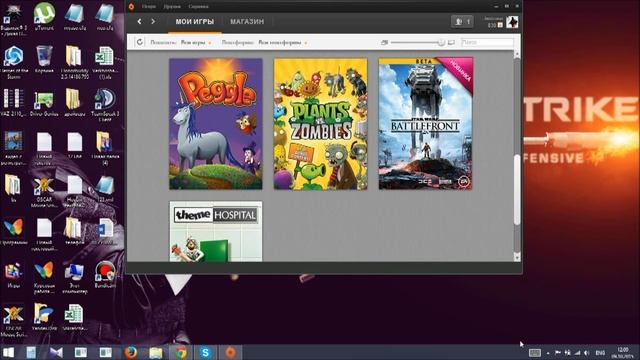Select the OSCAR Mouse desktop shortcut

coord(44,192)
